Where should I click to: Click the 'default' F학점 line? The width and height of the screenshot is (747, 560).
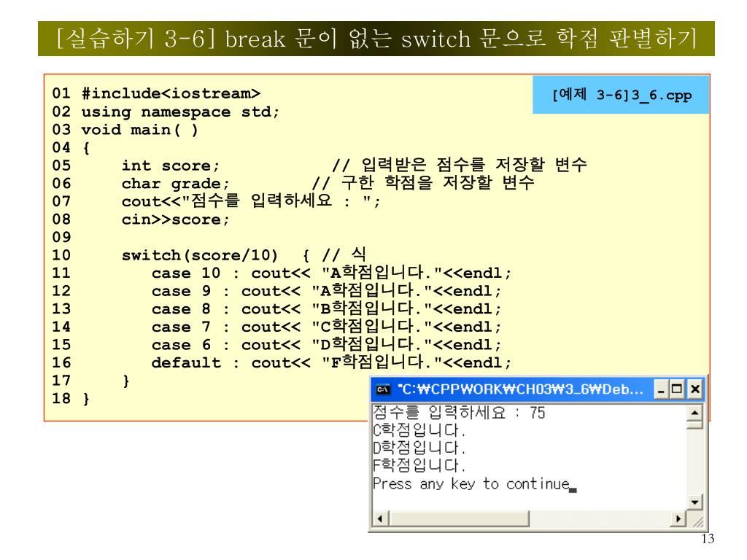pyautogui.click(x=332, y=362)
